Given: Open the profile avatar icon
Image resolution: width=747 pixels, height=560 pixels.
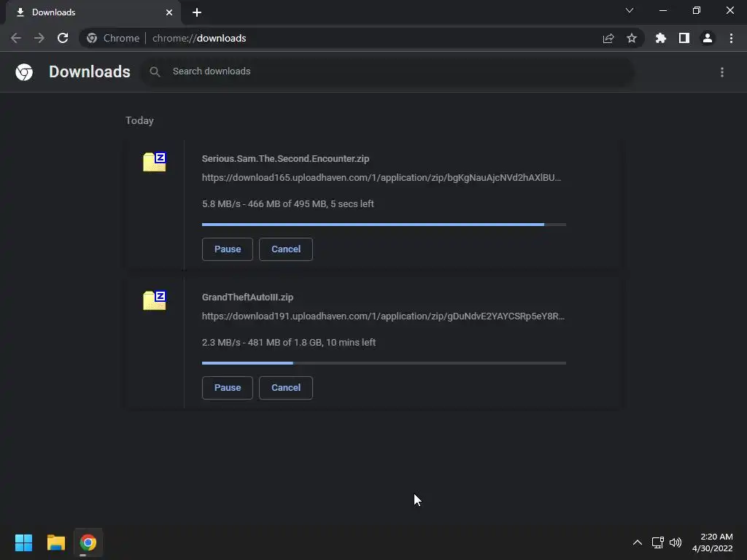Looking at the screenshot, I should click(x=708, y=38).
